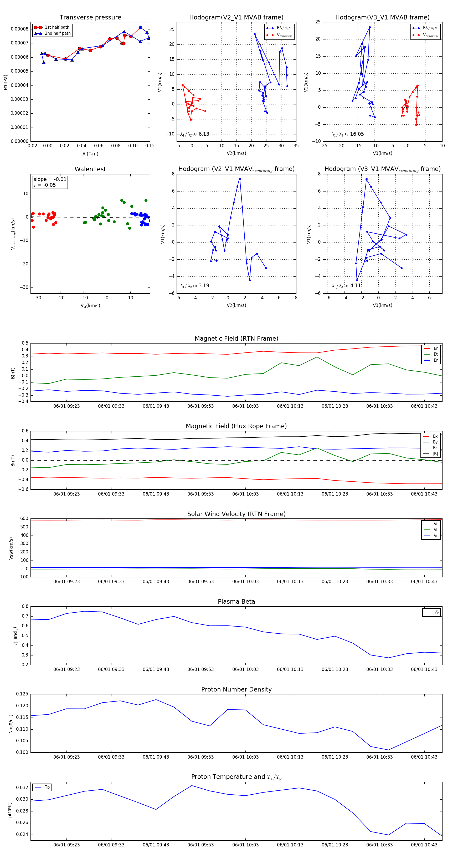Click the 'Hodogram(V3_V1 MVAB frame)' title

(382, 18)
